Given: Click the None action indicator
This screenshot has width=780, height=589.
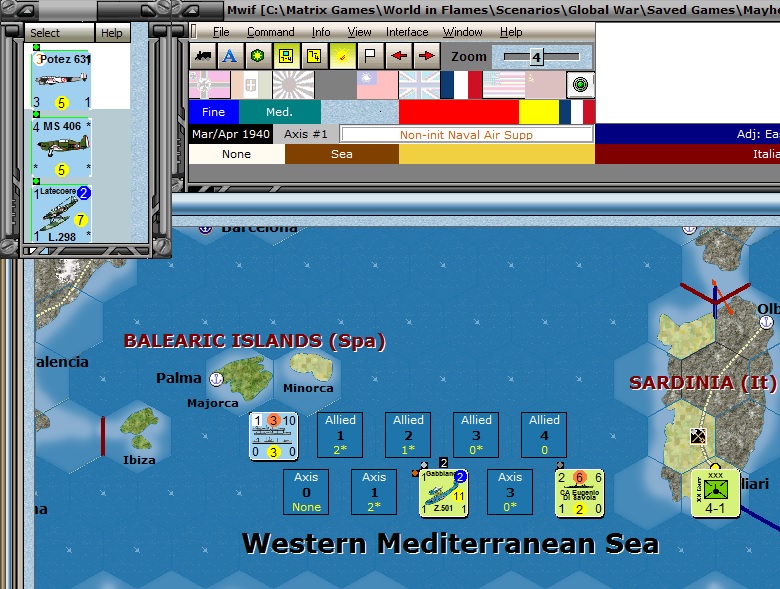Looking at the screenshot, I should click(x=237, y=154).
